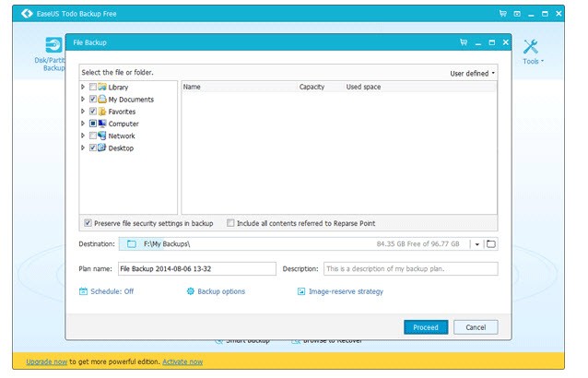This screenshot has width=588, height=378.
Task: Expand the Computer tree node
Action: [x=83, y=124]
